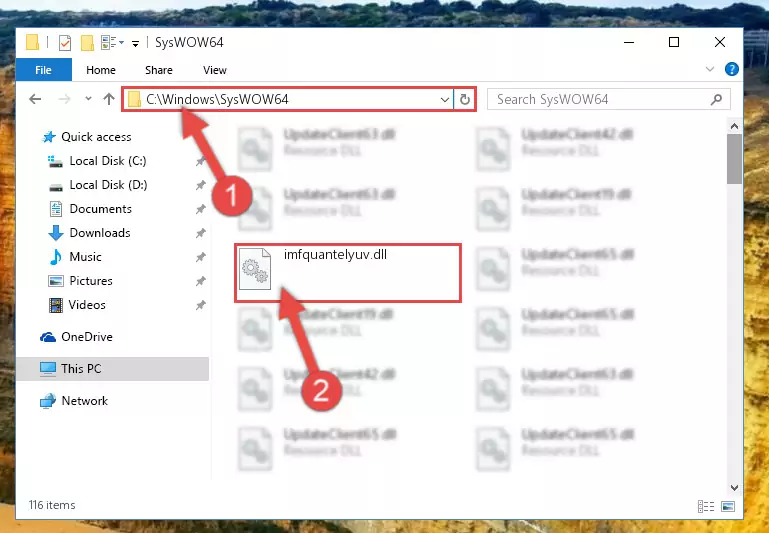769x533 pixels.
Task: Maximize the SysWOW64 window
Action: [x=674, y=42]
